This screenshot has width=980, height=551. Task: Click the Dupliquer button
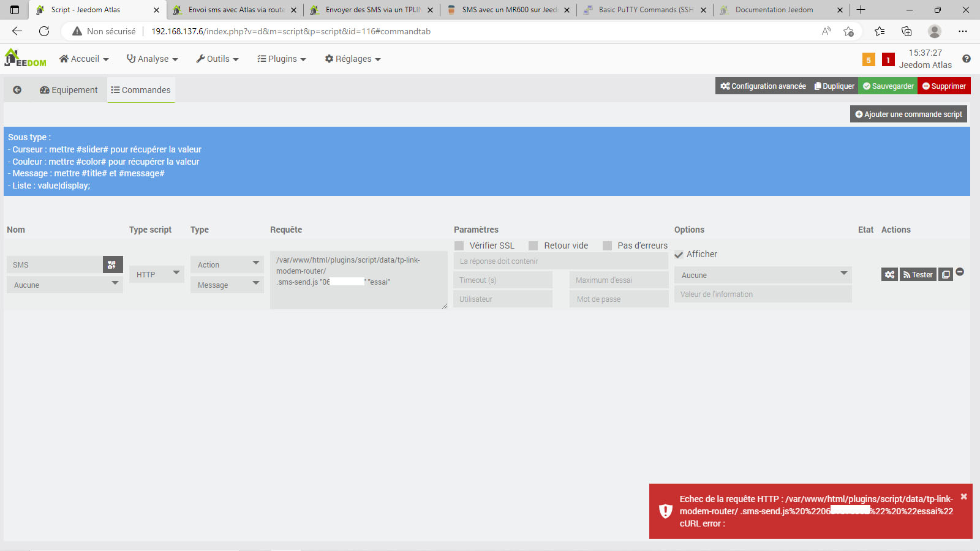coord(834,86)
